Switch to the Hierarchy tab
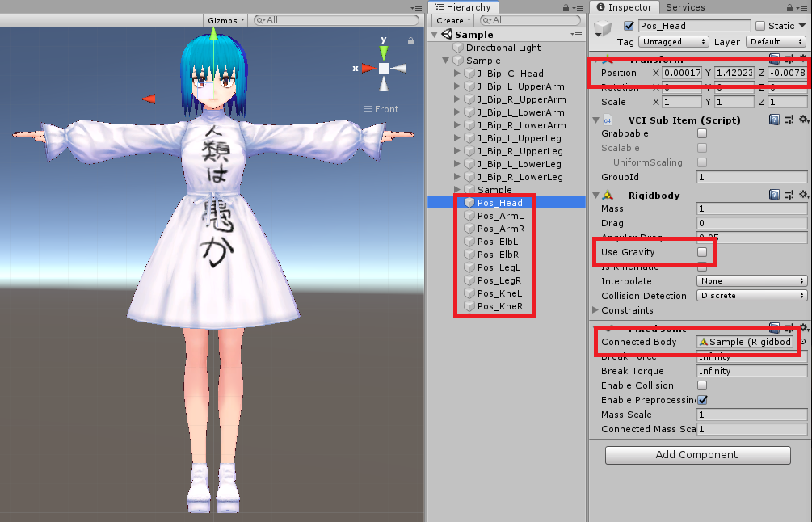Viewport: 812px width, 522px height. [463, 7]
